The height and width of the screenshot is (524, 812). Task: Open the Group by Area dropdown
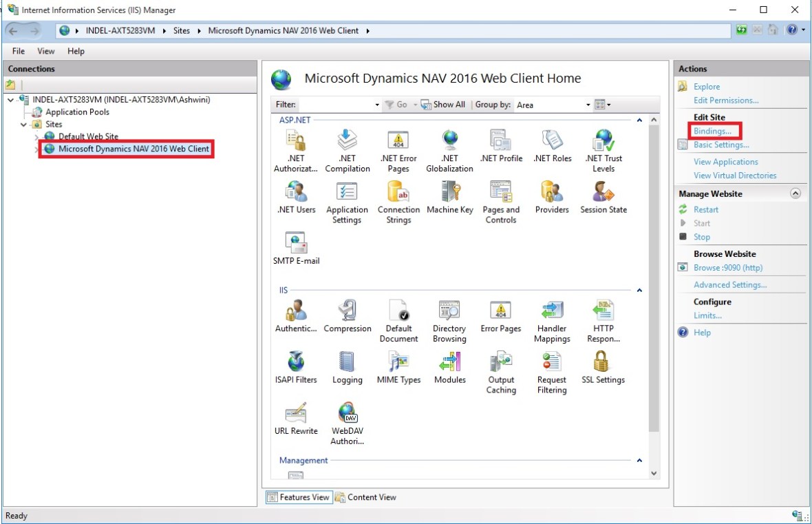click(x=588, y=105)
